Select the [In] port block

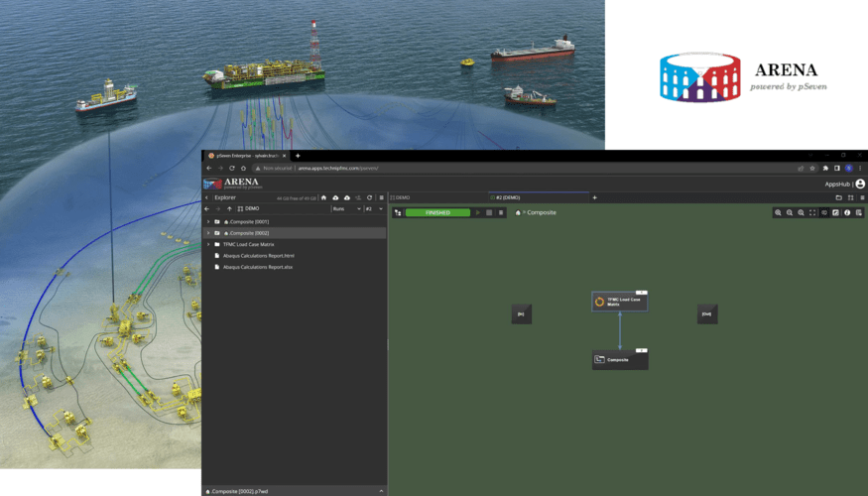pos(522,313)
